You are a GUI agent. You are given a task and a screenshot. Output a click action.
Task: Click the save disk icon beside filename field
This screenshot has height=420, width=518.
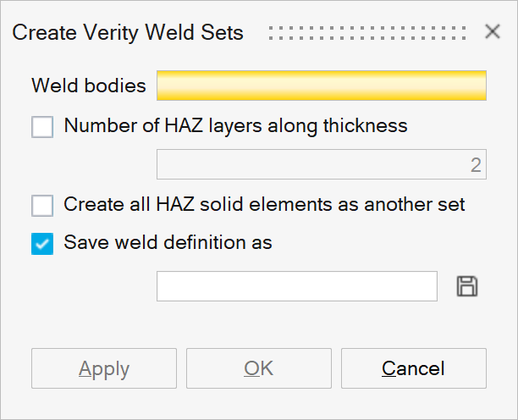(467, 286)
